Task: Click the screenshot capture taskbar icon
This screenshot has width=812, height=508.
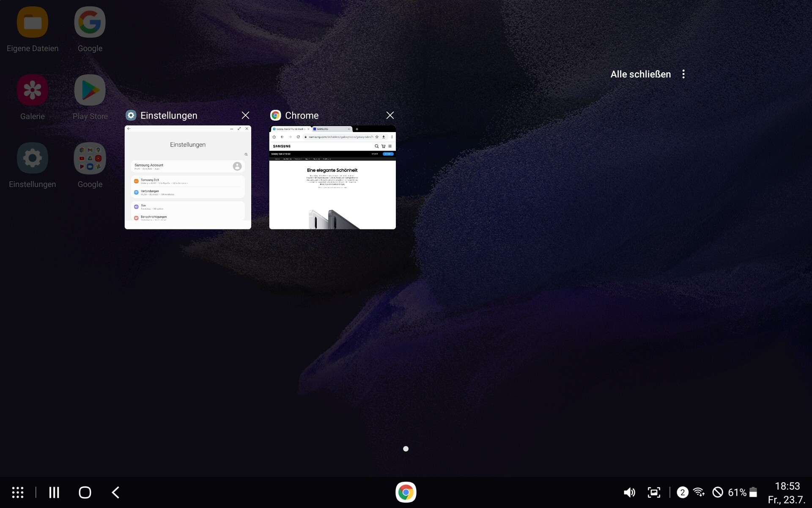Action: (654, 492)
